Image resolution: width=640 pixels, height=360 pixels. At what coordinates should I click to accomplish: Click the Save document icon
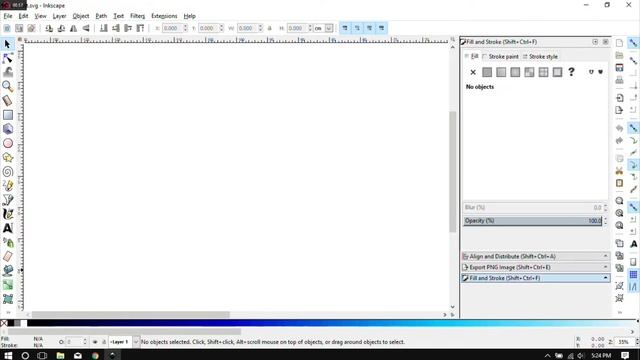620,68
